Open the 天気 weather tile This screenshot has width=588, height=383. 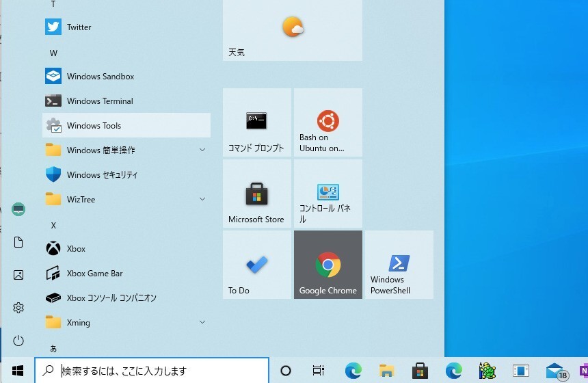292,31
